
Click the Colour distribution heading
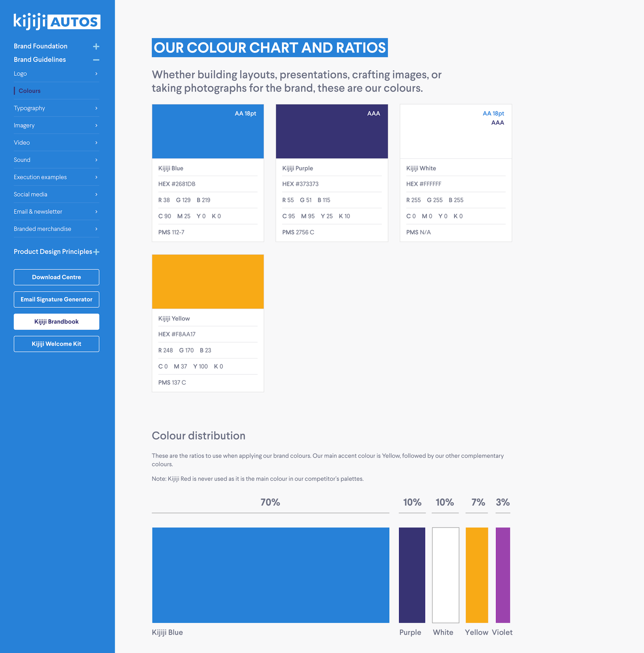pos(199,436)
